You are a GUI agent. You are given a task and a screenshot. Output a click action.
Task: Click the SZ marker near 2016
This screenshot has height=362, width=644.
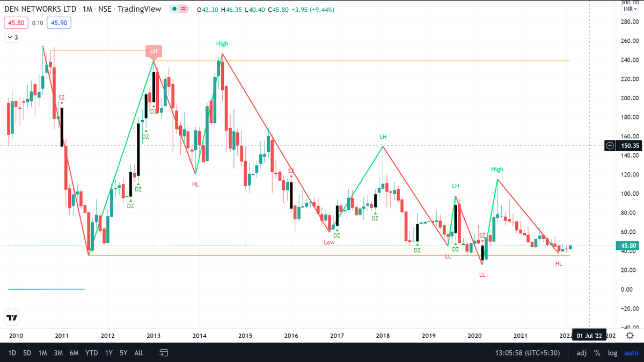pos(291,171)
